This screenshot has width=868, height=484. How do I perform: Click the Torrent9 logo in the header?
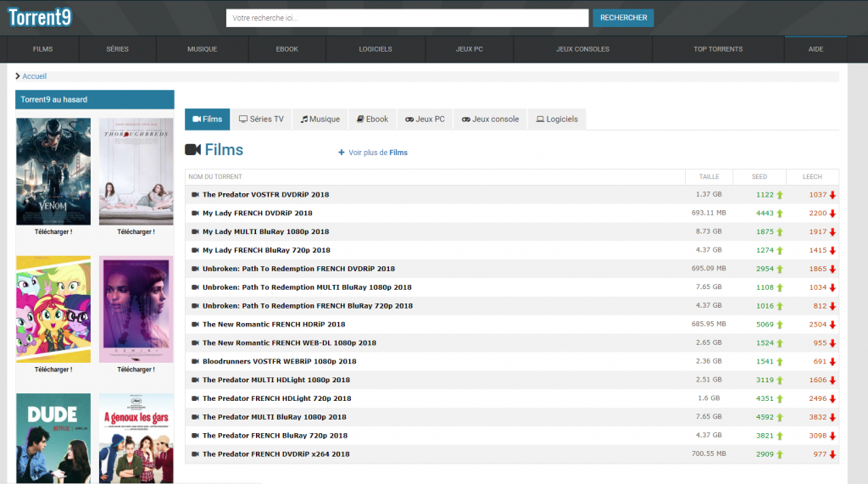[42, 17]
